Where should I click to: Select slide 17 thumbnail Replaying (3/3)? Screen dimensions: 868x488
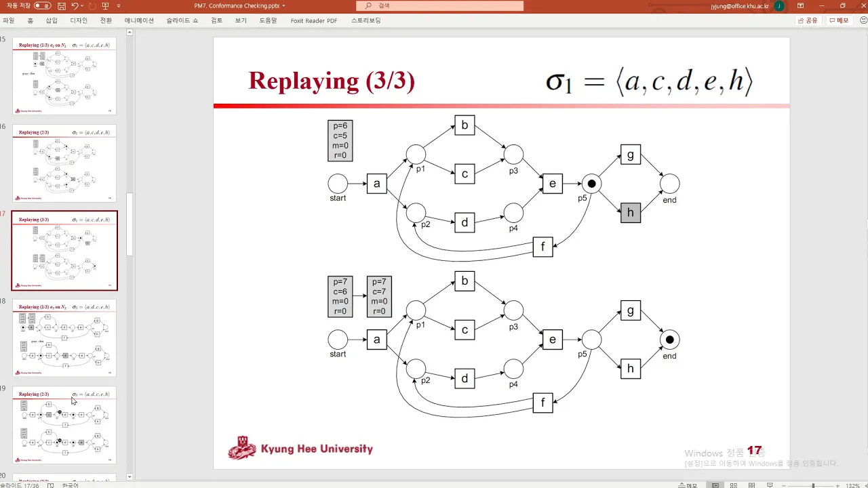(64, 251)
